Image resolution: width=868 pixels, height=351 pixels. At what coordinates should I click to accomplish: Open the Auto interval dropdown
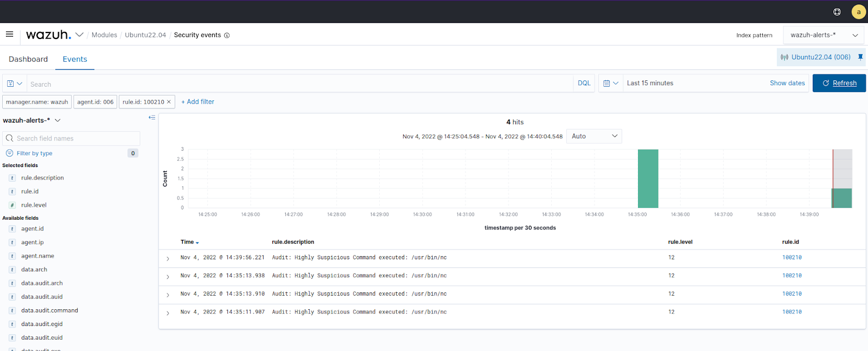pos(594,136)
